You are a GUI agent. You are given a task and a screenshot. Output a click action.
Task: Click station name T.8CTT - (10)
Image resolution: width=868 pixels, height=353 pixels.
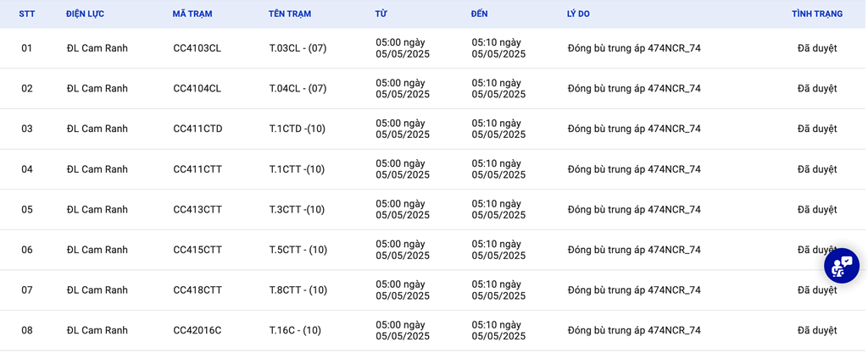[x=298, y=290]
